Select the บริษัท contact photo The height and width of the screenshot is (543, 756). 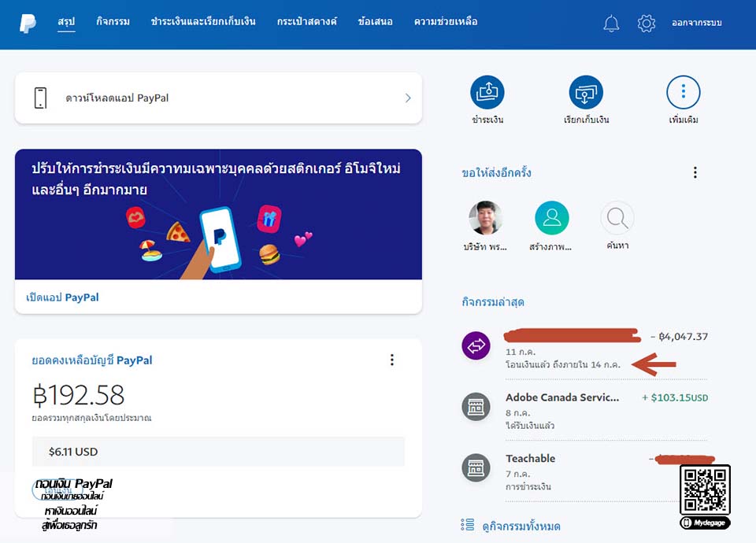pyautogui.click(x=486, y=218)
